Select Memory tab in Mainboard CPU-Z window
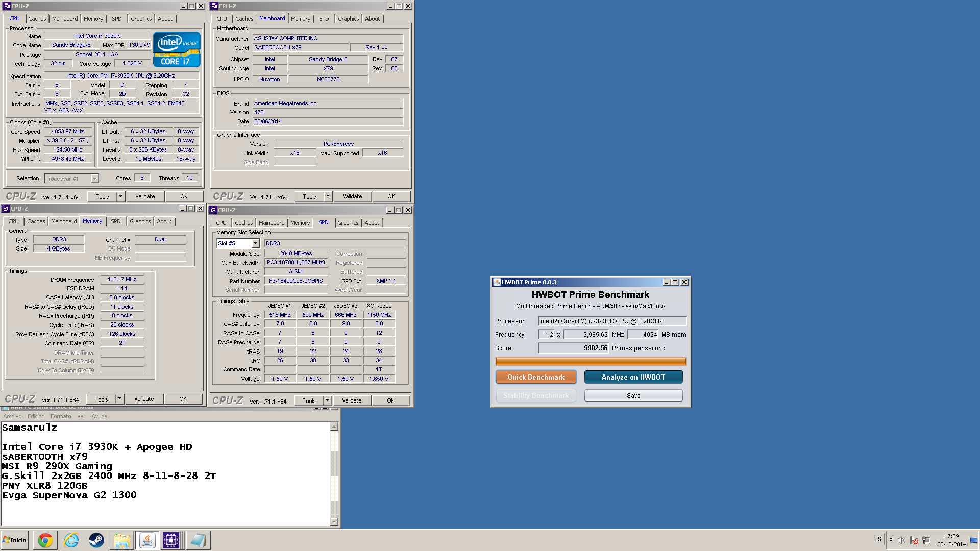Image resolution: width=980 pixels, height=551 pixels. [x=301, y=19]
